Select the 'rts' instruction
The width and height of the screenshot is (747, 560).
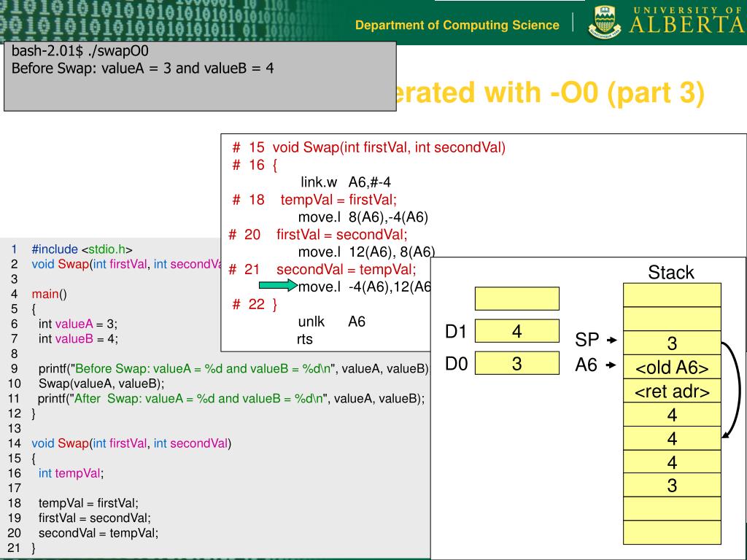point(305,339)
